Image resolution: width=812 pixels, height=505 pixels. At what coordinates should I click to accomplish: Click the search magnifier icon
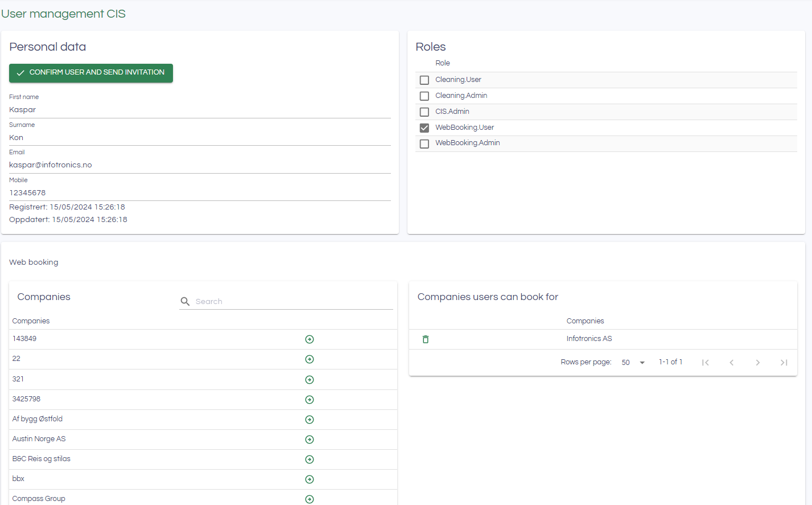[x=185, y=302]
